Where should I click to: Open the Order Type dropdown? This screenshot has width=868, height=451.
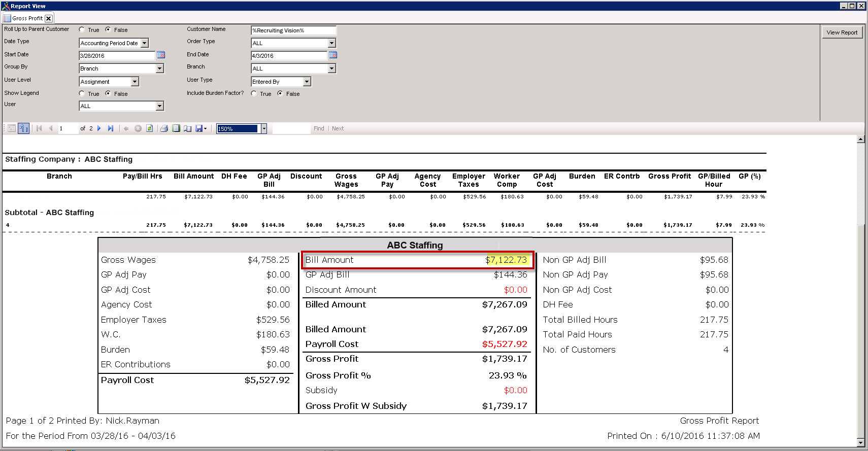coord(332,43)
